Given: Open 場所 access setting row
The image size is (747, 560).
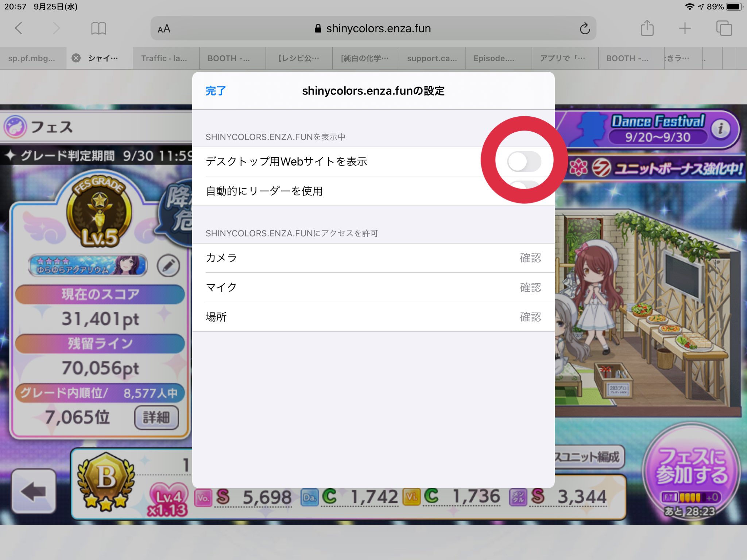Looking at the screenshot, I should pyautogui.click(x=373, y=317).
